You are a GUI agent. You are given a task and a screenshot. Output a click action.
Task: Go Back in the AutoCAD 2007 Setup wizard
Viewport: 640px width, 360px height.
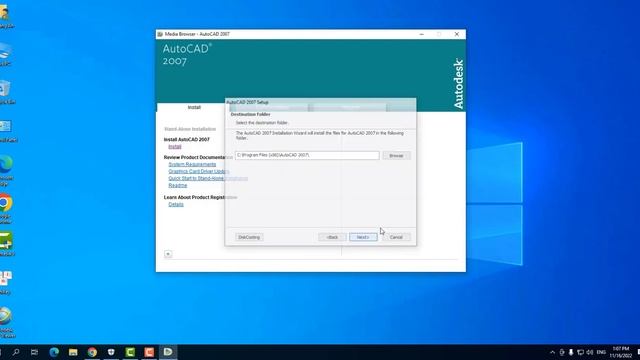point(332,237)
